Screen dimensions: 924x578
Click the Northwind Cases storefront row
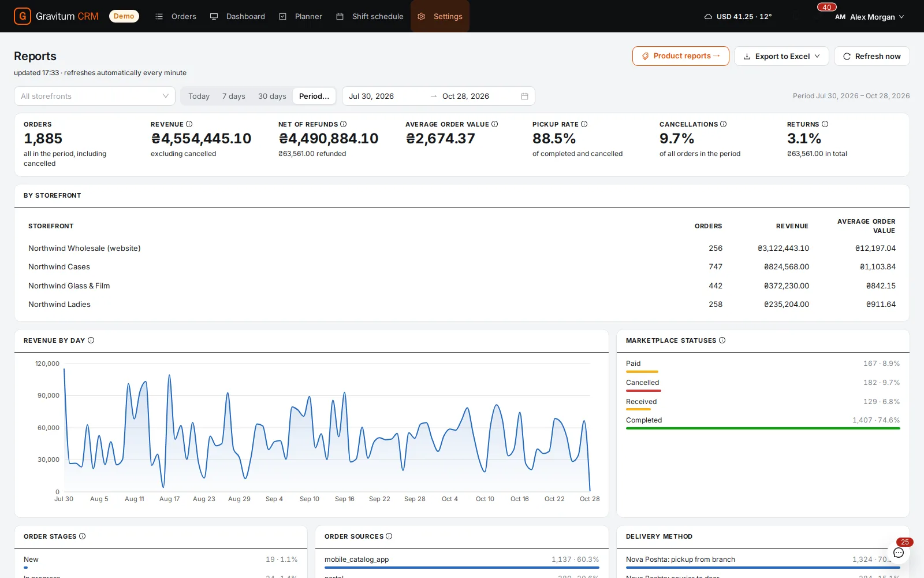(x=462, y=266)
